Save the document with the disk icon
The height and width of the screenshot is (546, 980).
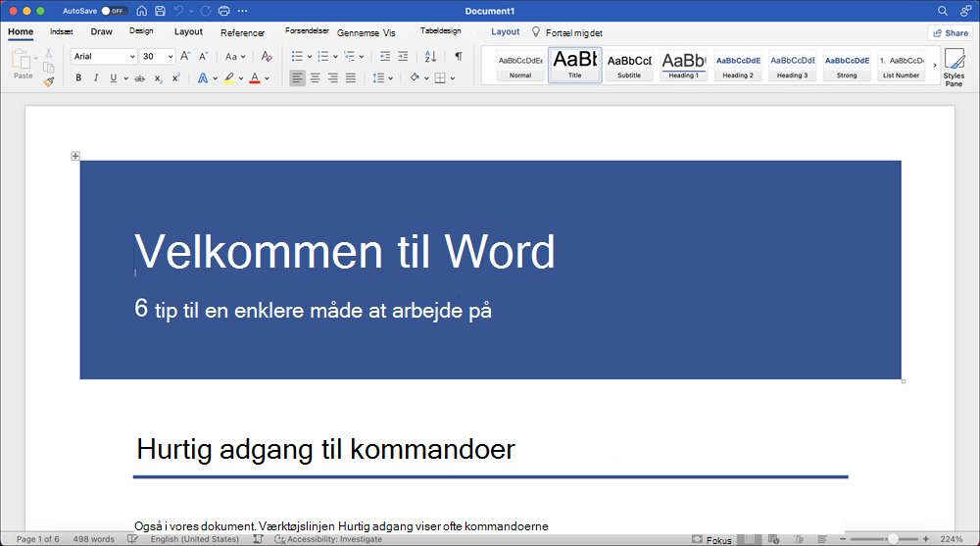[160, 11]
